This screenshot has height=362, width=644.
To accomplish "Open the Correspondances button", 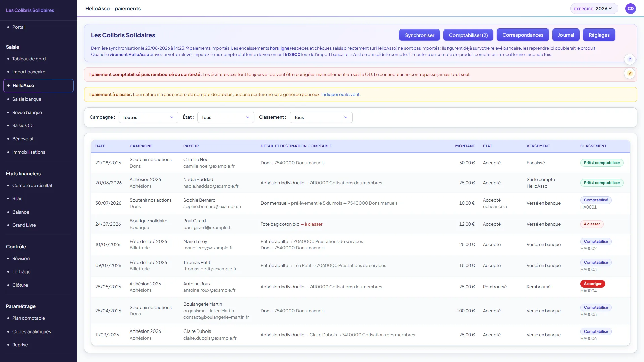I will (x=523, y=35).
